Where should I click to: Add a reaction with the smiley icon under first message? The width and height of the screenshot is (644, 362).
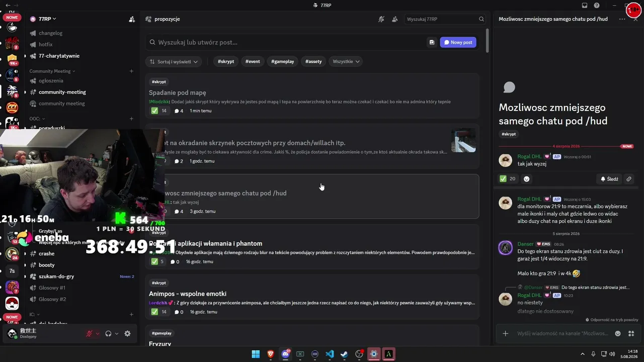tap(526, 179)
